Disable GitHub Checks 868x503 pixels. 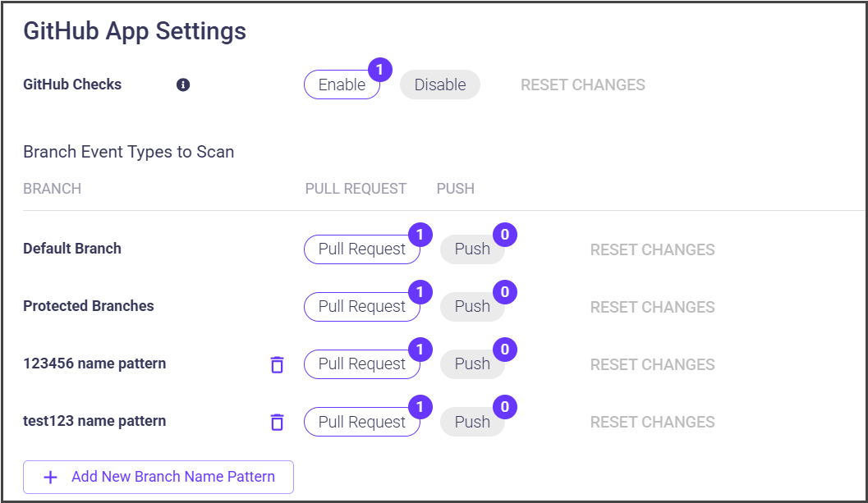[x=439, y=85]
